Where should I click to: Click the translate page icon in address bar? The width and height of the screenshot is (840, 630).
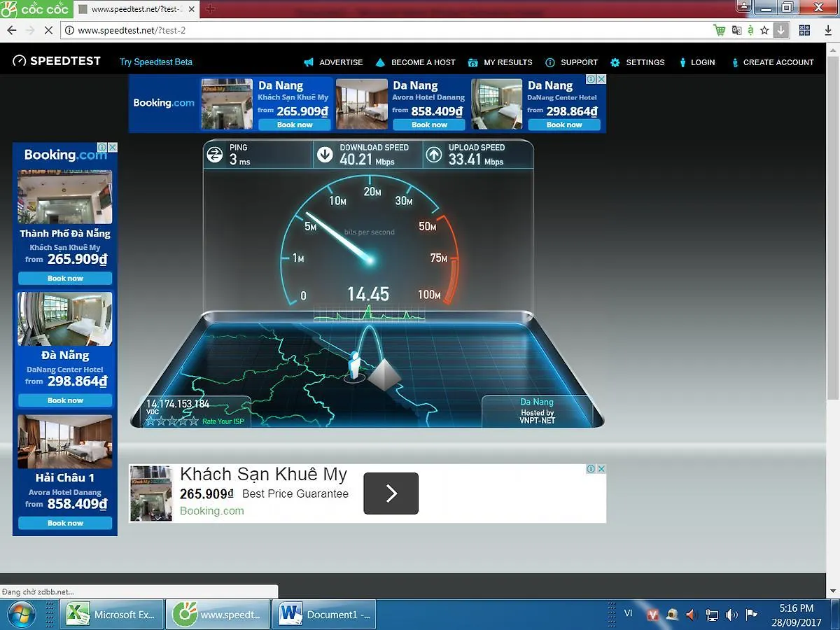736,30
